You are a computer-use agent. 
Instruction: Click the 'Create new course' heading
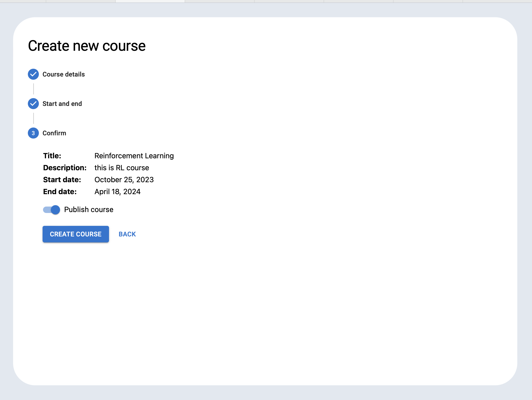(87, 46)
